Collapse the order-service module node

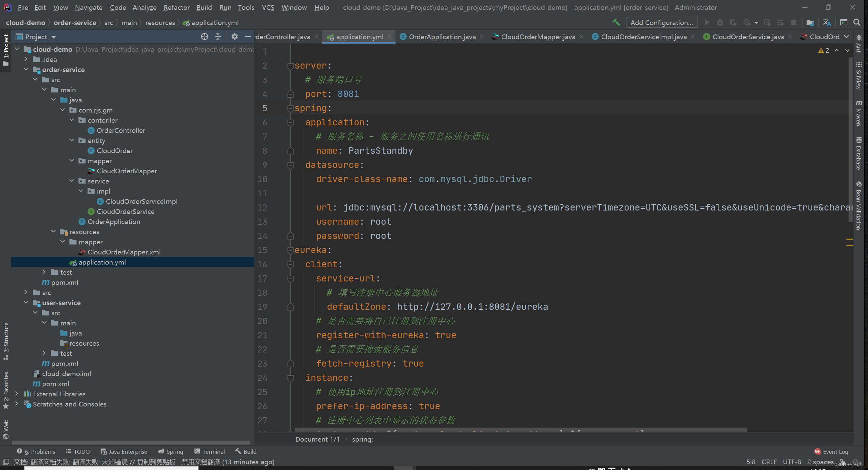(26, 70)
